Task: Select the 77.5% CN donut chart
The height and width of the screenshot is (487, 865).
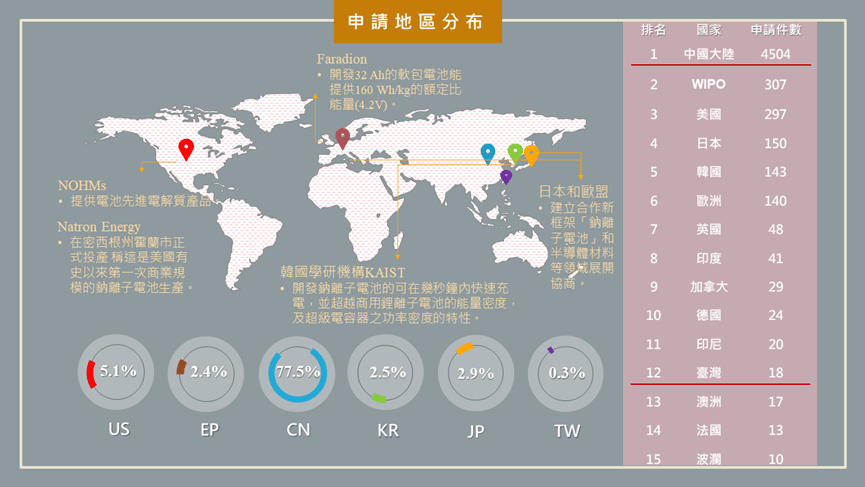Action: click(x=297, y=372)
